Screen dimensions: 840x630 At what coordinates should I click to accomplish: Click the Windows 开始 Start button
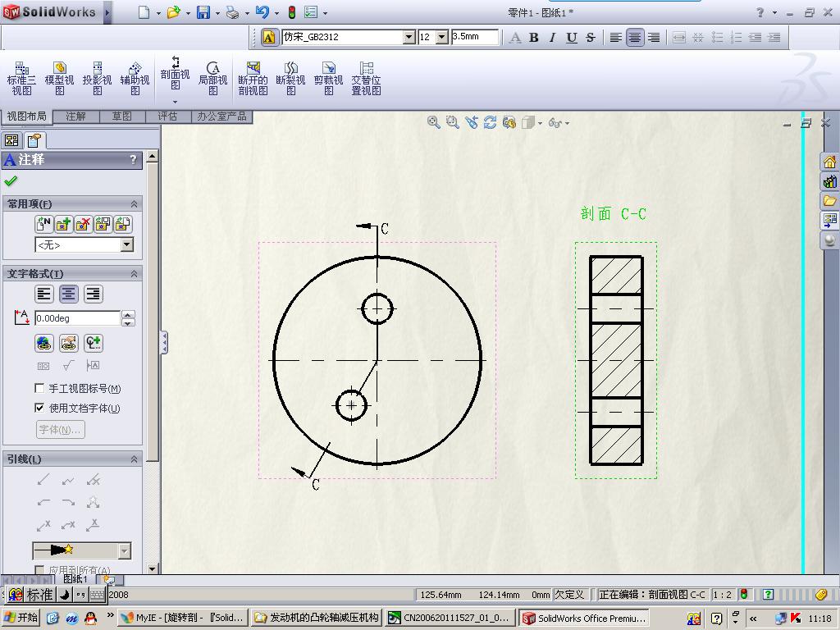click(21, 618)
